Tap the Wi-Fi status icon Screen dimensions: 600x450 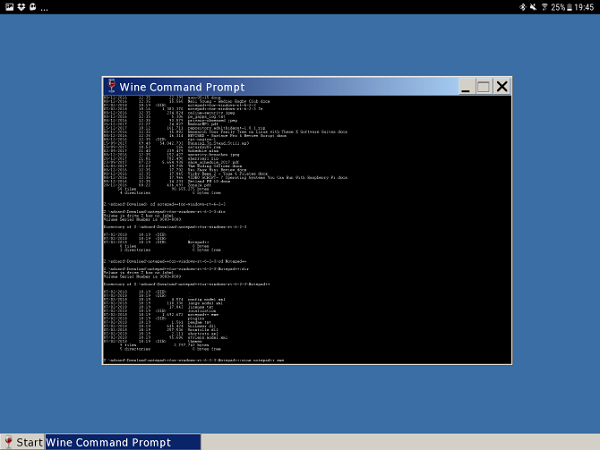pyautogui.click(x=545, y=7)
